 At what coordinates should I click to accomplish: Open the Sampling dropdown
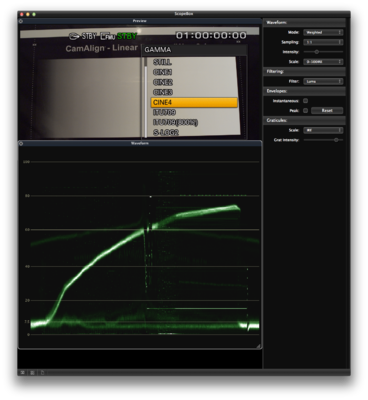click(x=323, y=42)
